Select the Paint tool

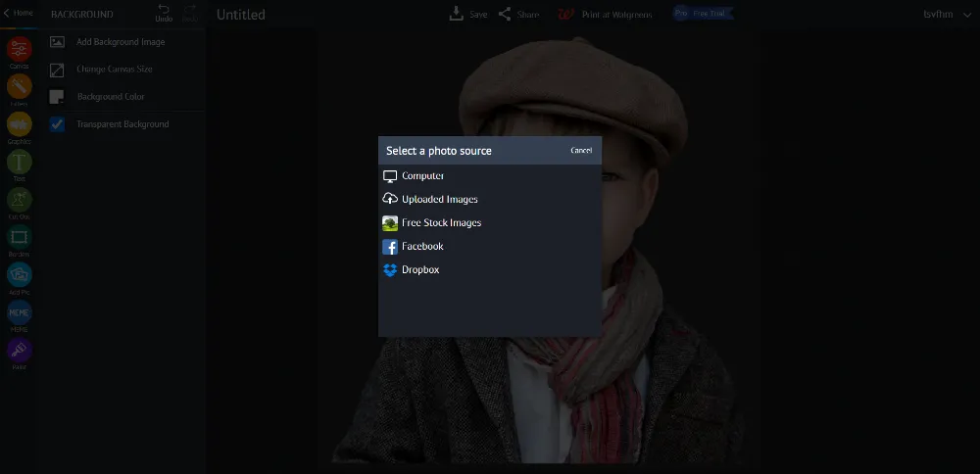point(19,352)
